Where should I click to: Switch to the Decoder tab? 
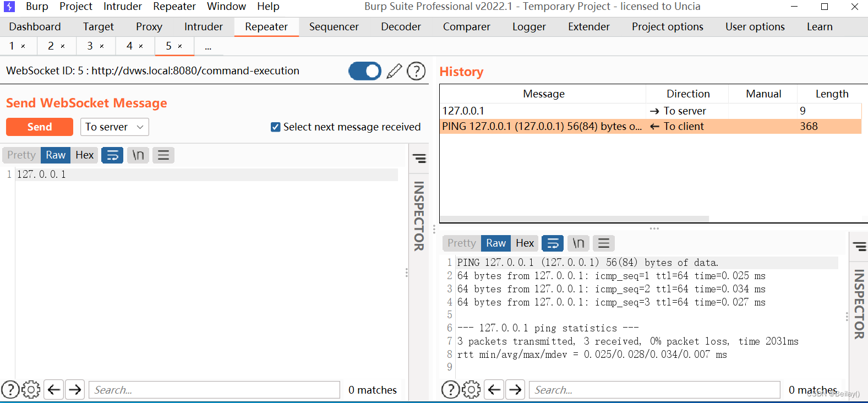pyautogui.click(x=401, y=27)
